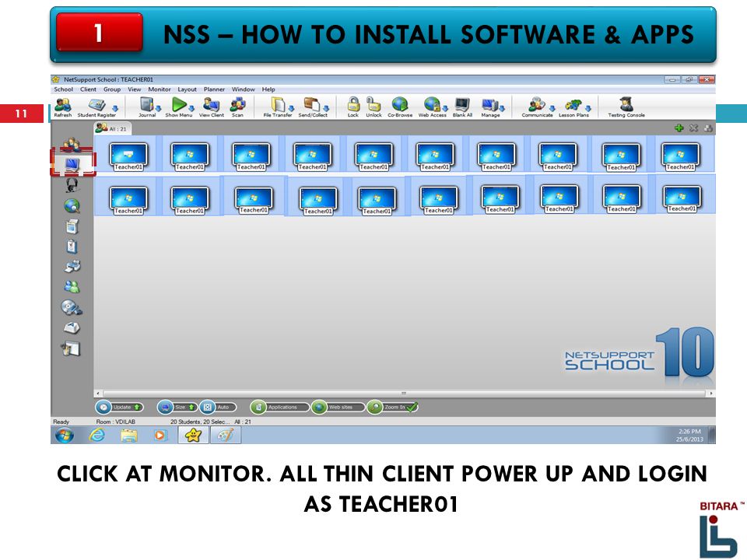The width and height of the screenshot is (747, 560).
Task: Open Paint from the taskbar
Action: [226, 435]
